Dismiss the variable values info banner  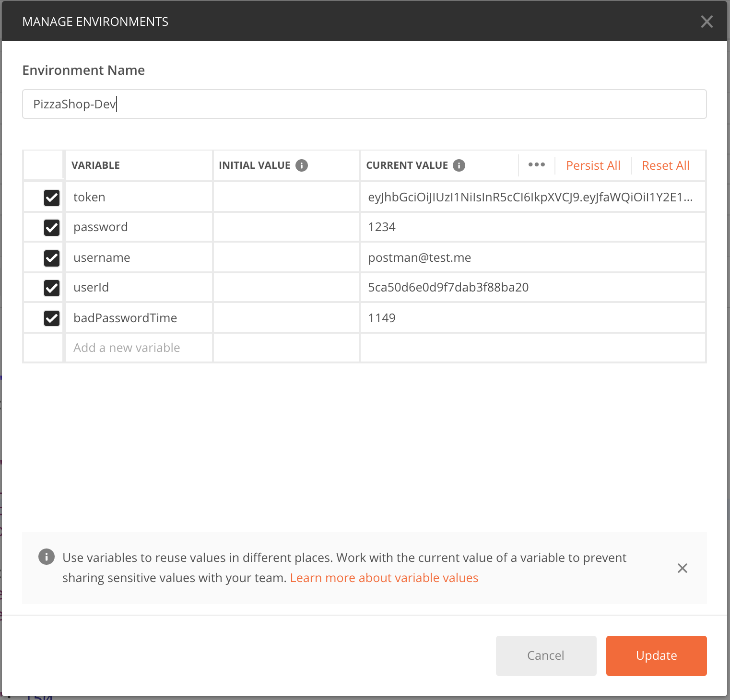(683, 568)
